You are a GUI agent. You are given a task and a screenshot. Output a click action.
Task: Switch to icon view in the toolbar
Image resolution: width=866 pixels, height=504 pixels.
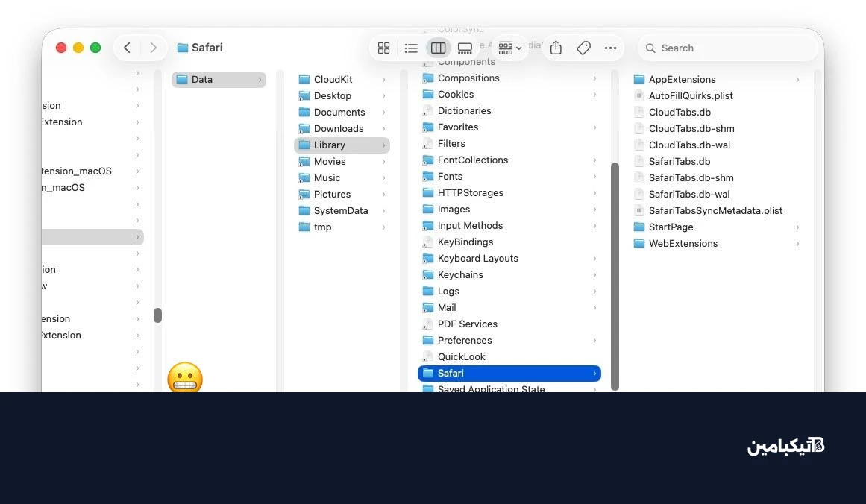click(383, 48)
